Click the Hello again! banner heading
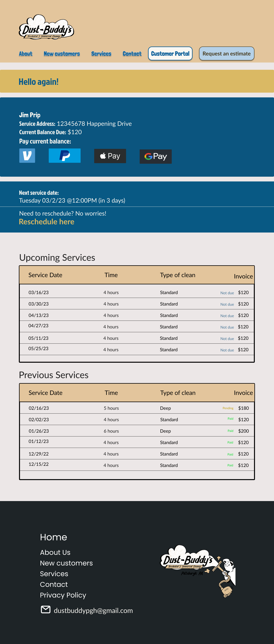 (39, 82)
